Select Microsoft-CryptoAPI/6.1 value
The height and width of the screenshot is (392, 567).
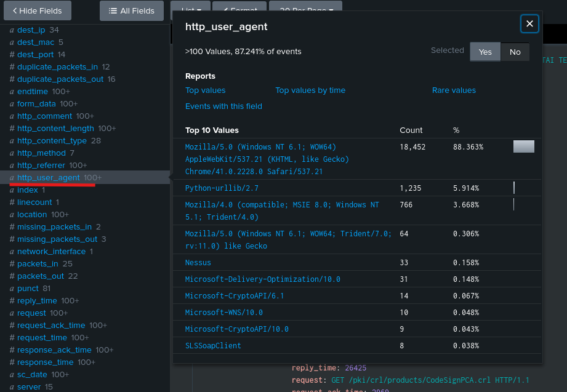[235, 296]
